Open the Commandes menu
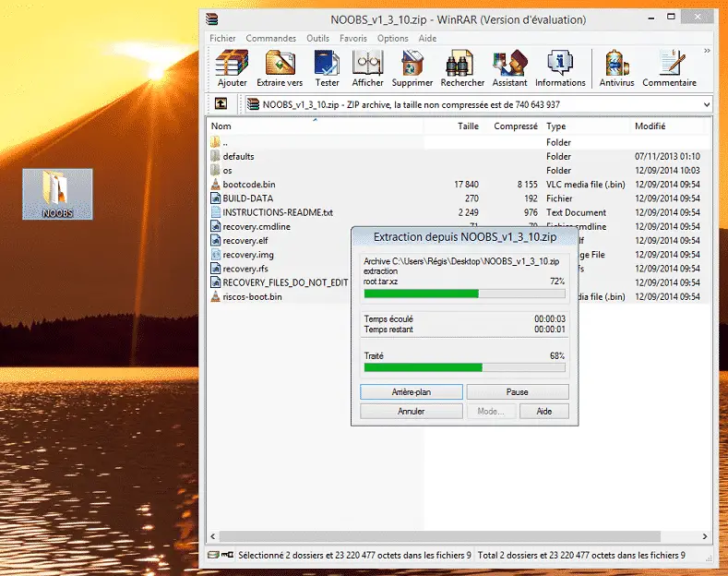Image resolution: width=728 pixels, height=576 pixels. pyautogui.click(x=270, y=38)
